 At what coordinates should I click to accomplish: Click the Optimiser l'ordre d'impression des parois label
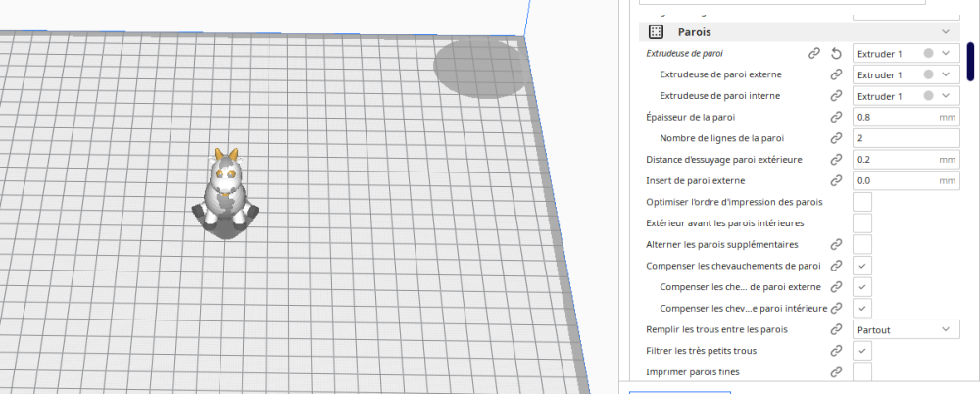point(734,202)
